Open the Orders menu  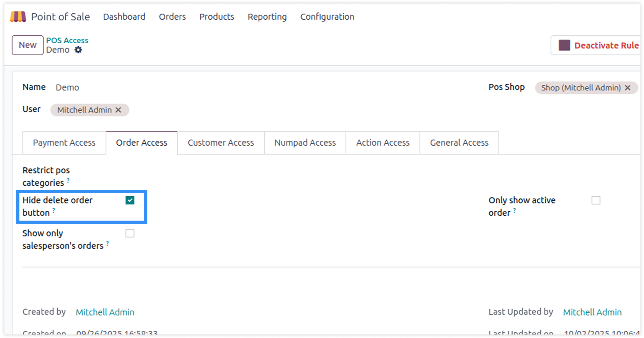[172, 17]
